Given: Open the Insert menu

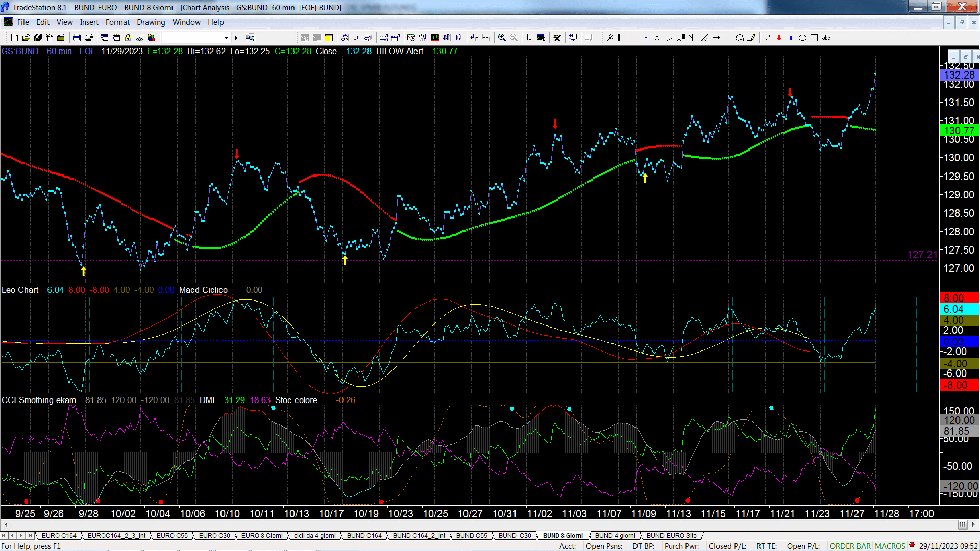Looking at the screenshot, I should (x=89, y=22).
